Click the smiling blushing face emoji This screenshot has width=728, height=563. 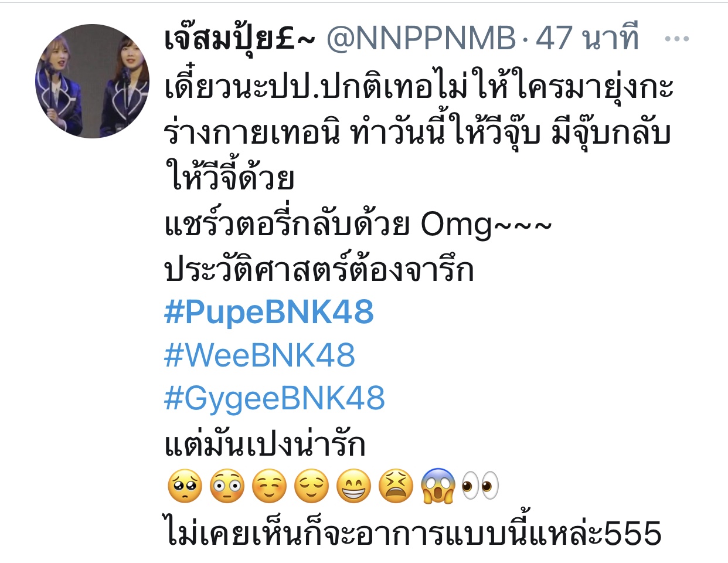click(x=269, y=487)
